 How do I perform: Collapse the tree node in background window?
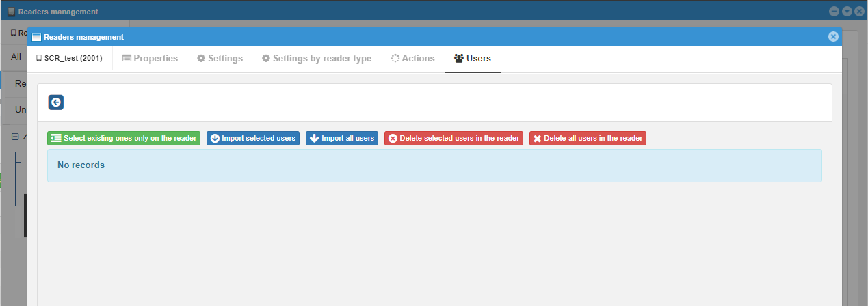click(14, 137)
